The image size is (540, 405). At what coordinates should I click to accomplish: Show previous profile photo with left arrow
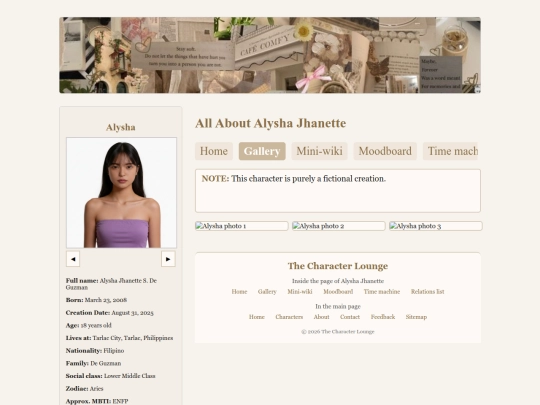click(73, 259)
